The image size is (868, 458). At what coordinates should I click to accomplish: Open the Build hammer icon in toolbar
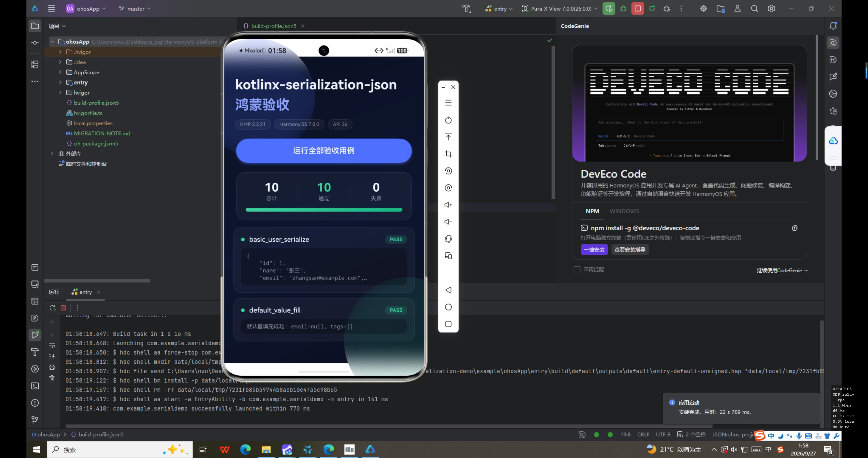[x=466, y=8]
